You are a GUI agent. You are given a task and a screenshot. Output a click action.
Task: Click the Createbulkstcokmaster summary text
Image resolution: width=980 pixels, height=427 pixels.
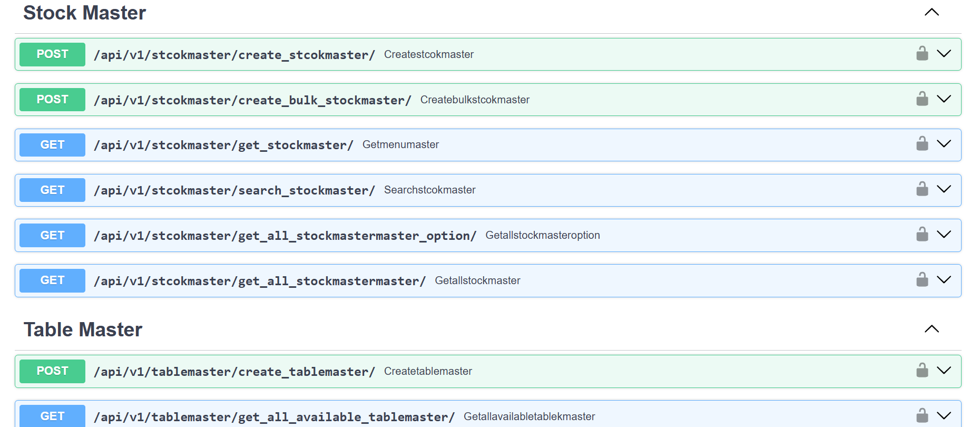pyautogui.click(x=475, y=100)
